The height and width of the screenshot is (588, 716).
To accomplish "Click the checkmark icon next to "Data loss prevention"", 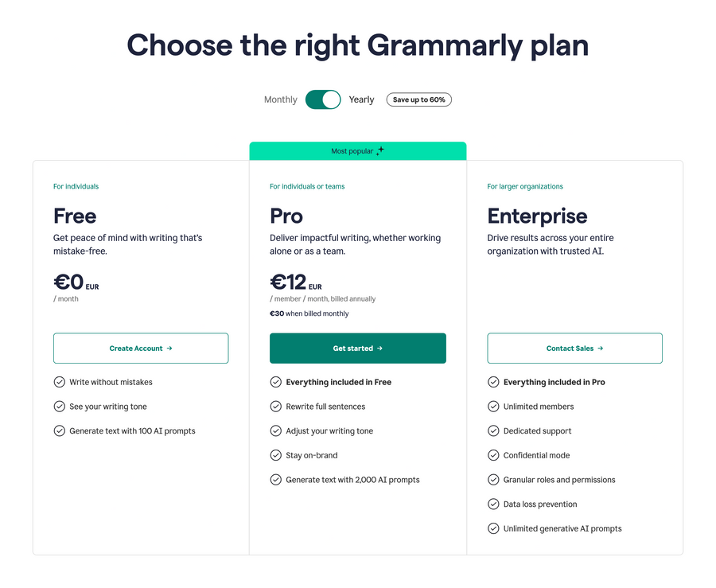I will pyautogui.click(x=493, y=504).
